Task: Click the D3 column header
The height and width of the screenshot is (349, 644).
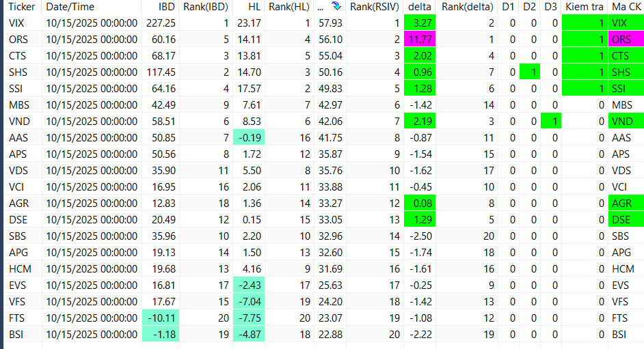Action: [551, 7]
